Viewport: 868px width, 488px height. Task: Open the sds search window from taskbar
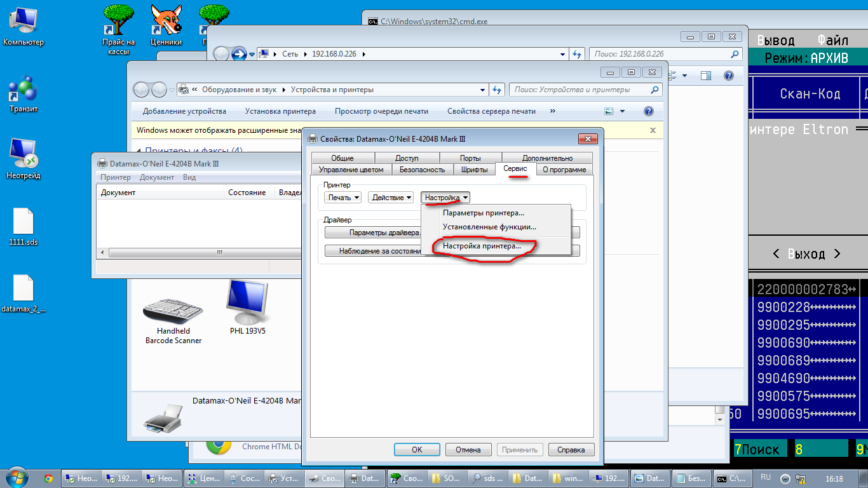[488, 478]
